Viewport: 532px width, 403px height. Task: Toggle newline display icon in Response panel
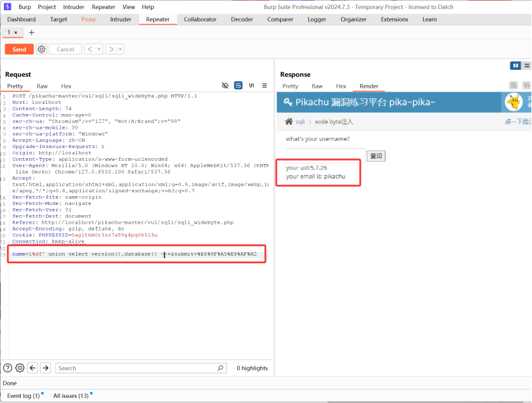coord(526,85)
